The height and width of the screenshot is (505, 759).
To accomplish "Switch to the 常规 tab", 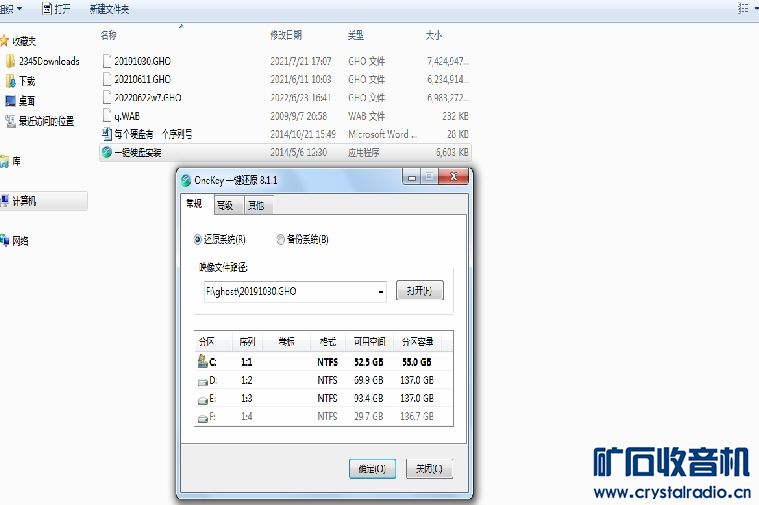I will click(x=197, y=204).
